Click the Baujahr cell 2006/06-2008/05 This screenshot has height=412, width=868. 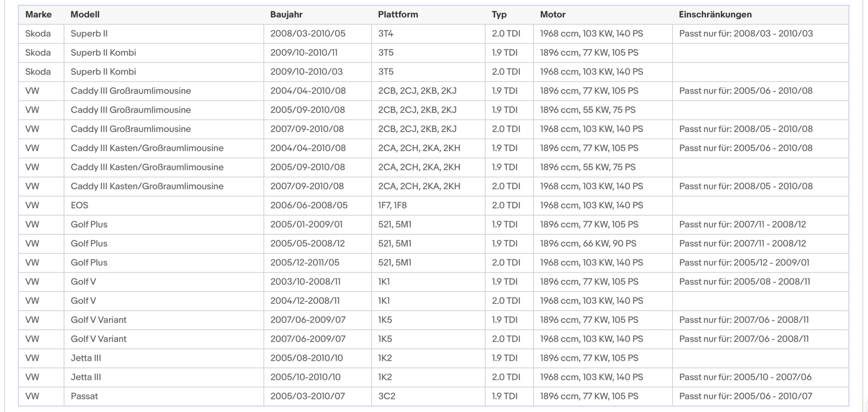pos(318,206)
